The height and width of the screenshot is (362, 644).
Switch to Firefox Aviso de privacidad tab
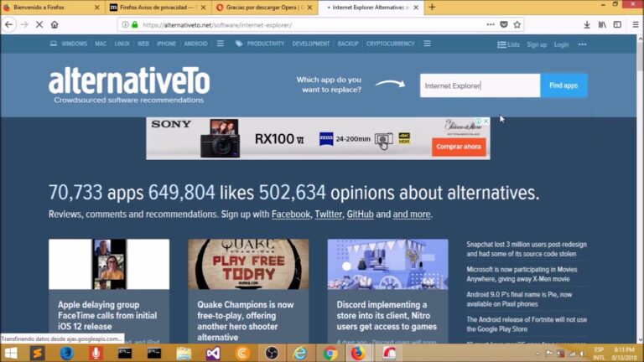tap(158, 8)
